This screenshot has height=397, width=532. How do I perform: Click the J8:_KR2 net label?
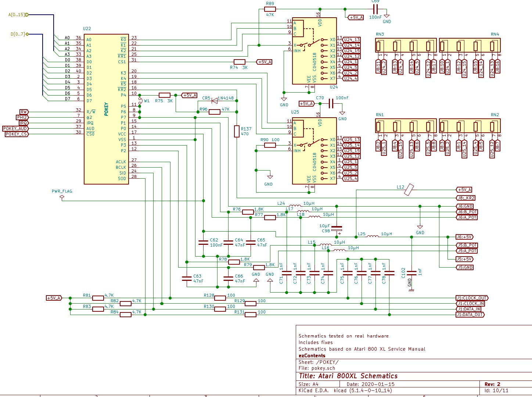coord(466,198)
